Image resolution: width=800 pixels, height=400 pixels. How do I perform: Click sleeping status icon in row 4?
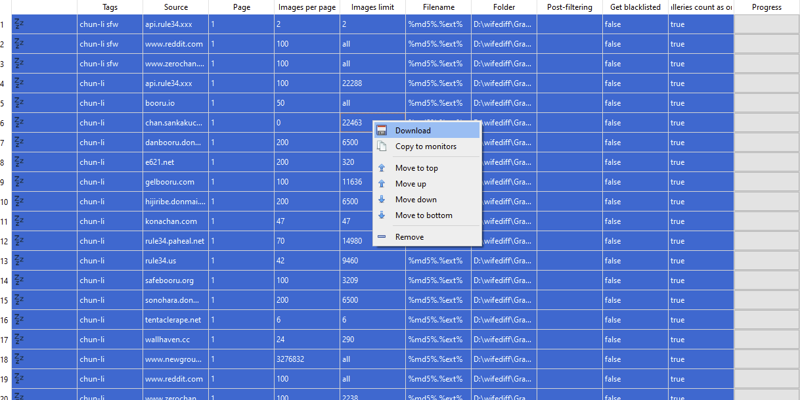tap(19, 83)
